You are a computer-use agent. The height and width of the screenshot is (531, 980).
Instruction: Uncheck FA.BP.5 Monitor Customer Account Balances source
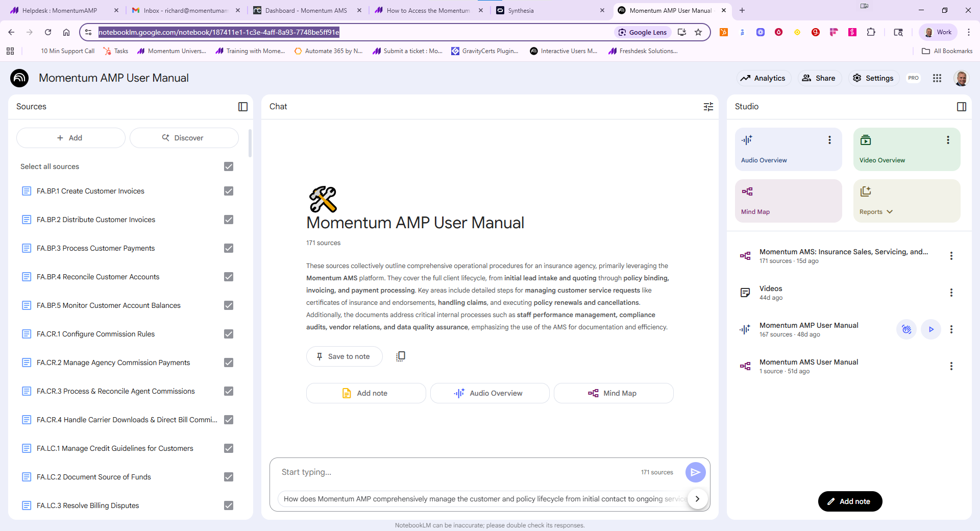click(229, 305)
